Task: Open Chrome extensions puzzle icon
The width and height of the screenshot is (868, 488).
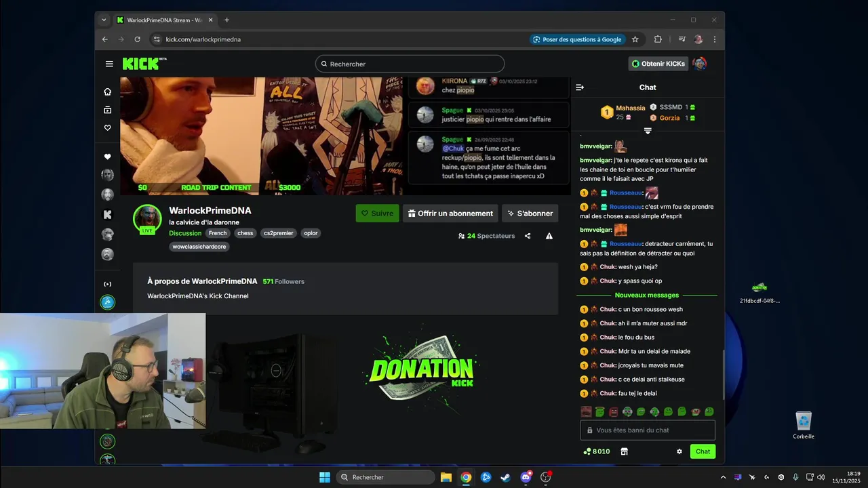Action: coord(658,39)
